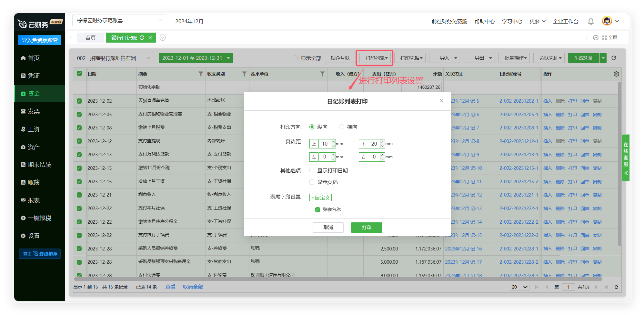Close the 日记账列表打印 dialog
Viewport: 644px width, 315px height.
coord(441,101)
